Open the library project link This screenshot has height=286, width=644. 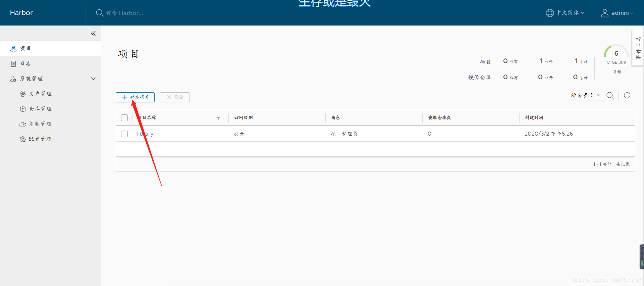click(x=145, y=134)
